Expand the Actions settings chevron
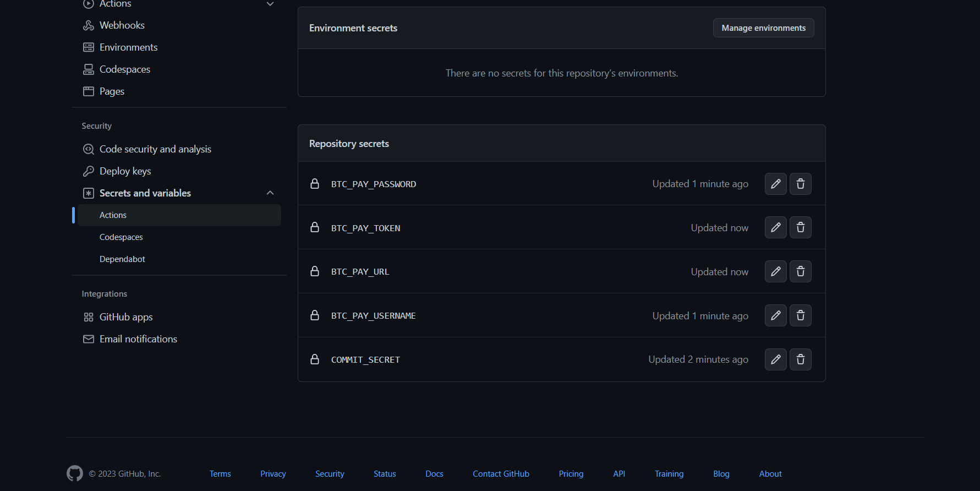 (270, 4)
